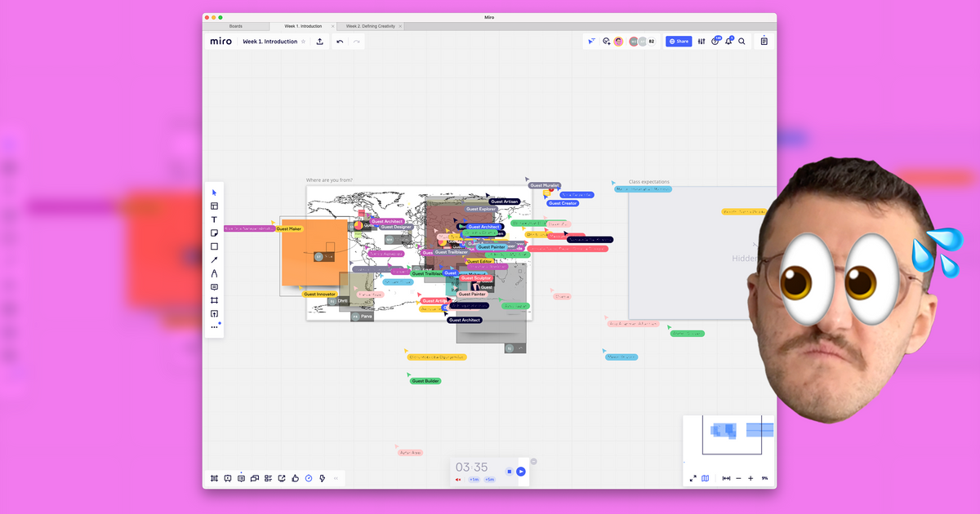Toggle the timer sound mute icon
Screen dimensions: 980x514
tap(458, 480)
